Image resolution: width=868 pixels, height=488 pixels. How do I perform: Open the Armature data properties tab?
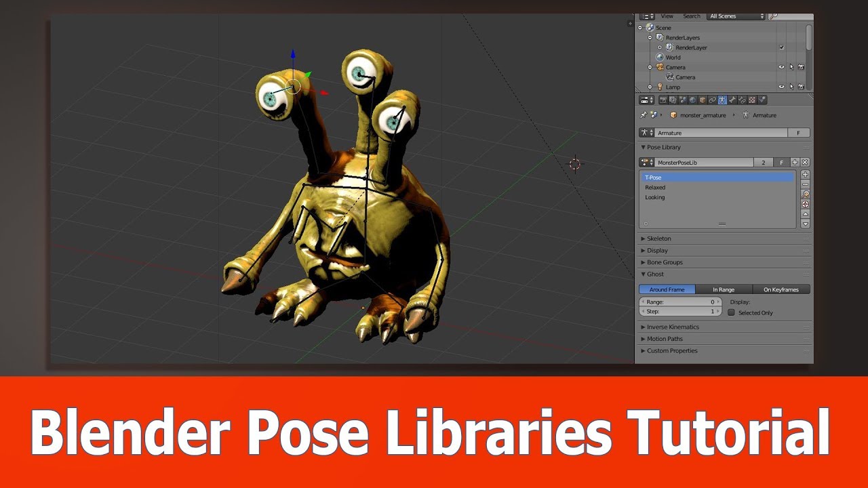(x=722, y=100)
